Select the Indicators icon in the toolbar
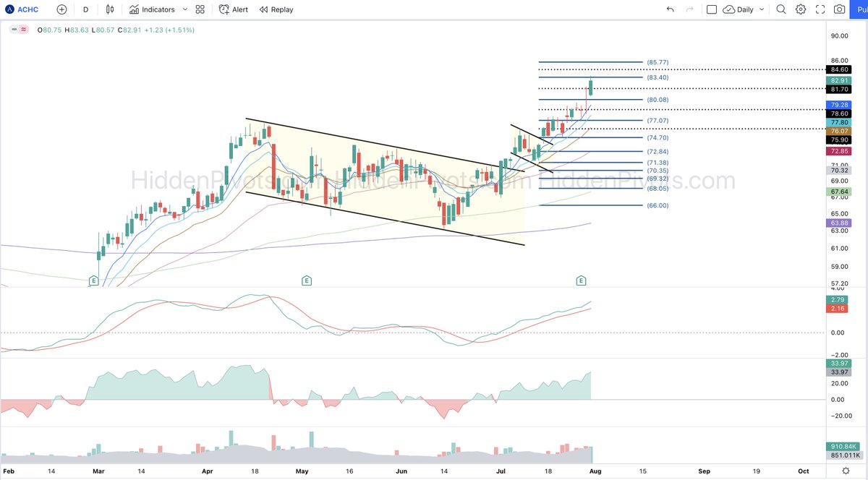Image resolution: width=868 pixels, height=480 pixels. [x=135, y=9]
